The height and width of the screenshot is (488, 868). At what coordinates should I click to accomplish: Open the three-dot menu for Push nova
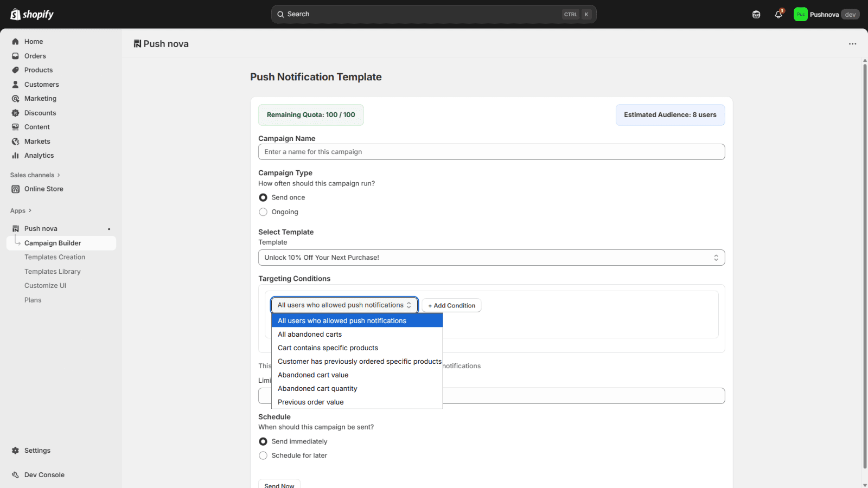coord(852,44)
